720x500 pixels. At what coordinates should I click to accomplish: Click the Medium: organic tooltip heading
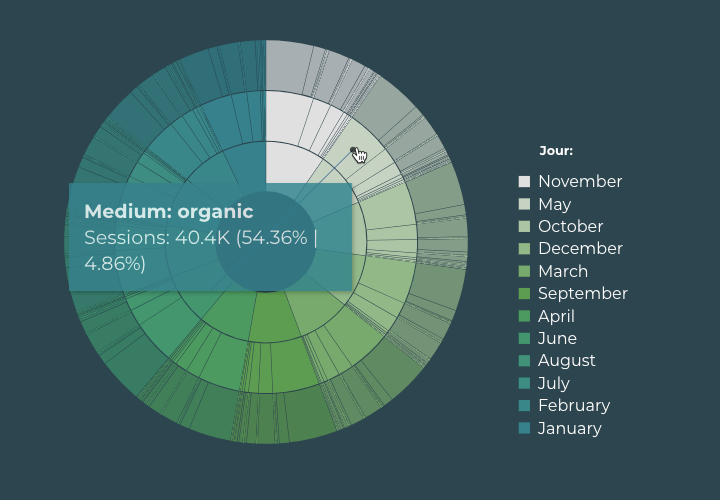pos(169,212)
